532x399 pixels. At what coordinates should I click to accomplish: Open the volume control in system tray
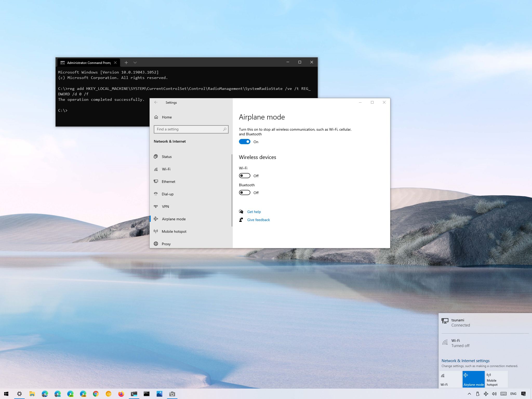pyautogui.click(x=494, y=394)
